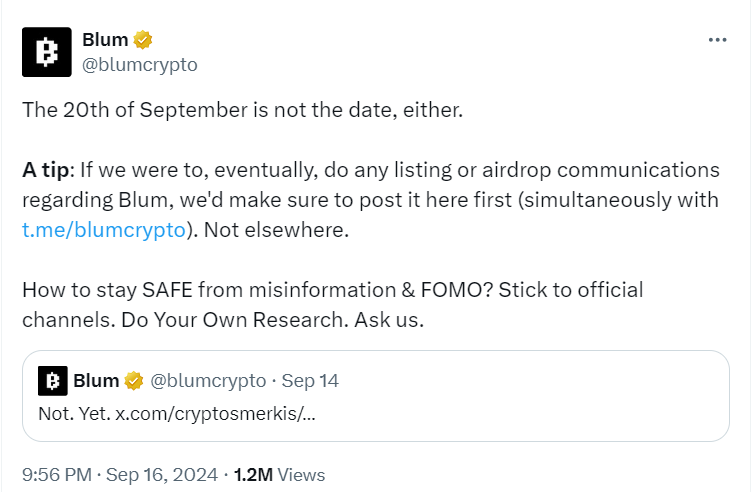
Task: Follow the t.me/blumcrypto link
Action: click(104, 228)
